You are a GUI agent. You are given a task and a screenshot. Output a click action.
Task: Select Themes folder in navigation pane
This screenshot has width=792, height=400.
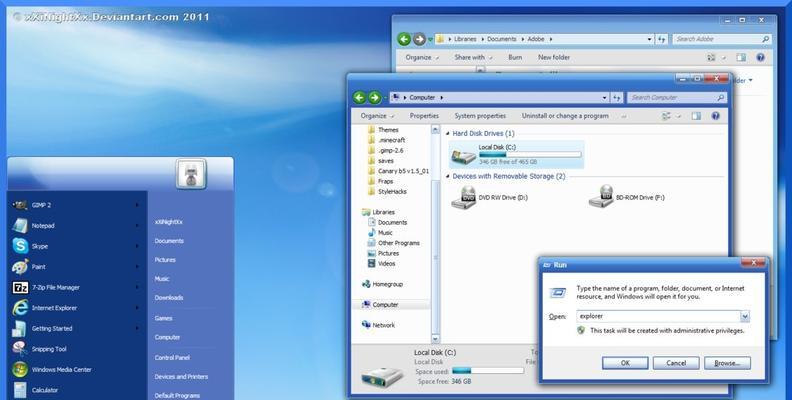point(383,130)
